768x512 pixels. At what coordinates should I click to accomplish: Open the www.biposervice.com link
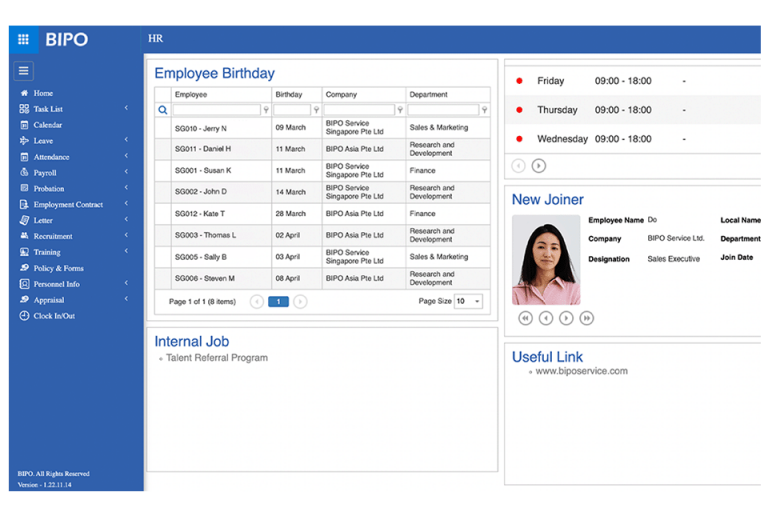(x=581, y=371)
